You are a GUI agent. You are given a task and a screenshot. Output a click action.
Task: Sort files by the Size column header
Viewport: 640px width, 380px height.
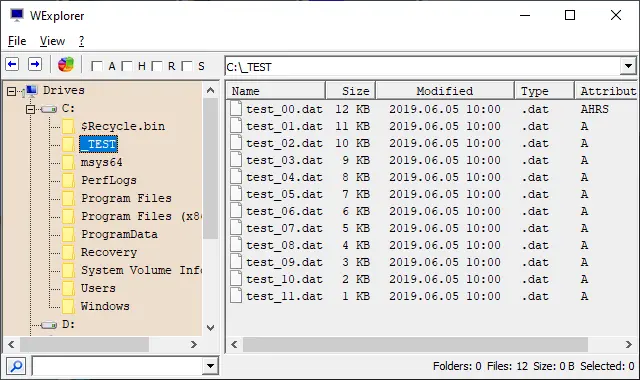351,91
